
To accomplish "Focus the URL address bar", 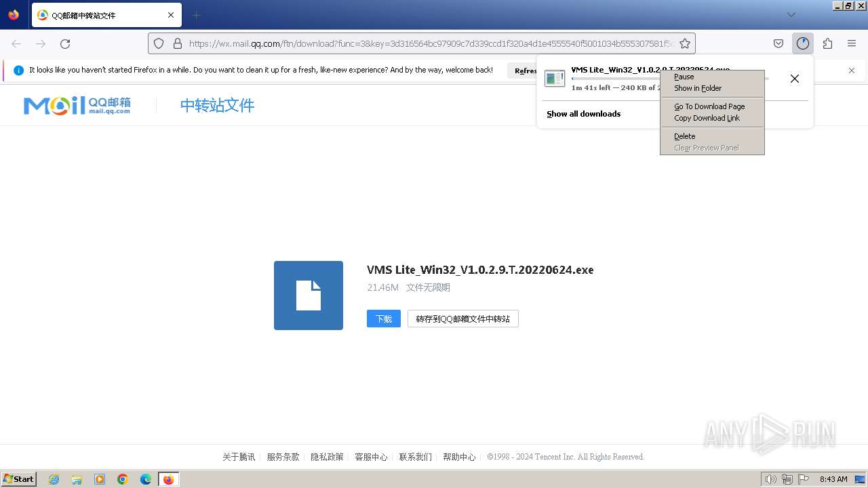I will [x=431, y=43].
